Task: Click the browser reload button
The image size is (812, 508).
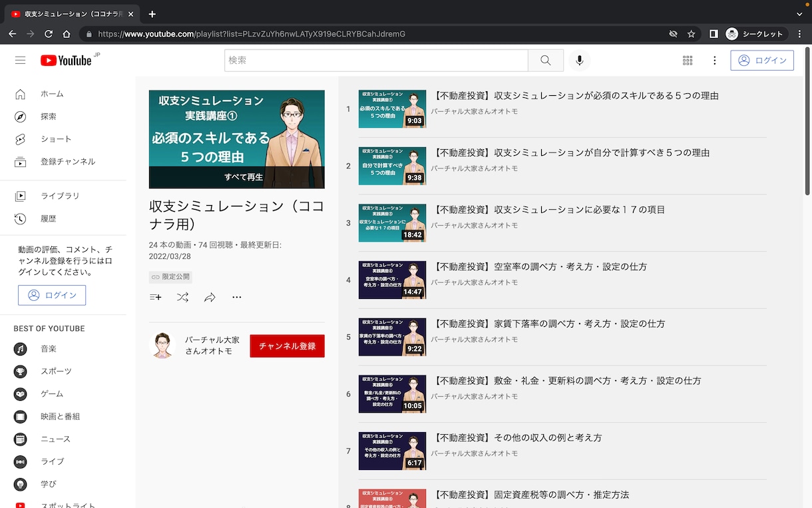Action: click(48, 34)
